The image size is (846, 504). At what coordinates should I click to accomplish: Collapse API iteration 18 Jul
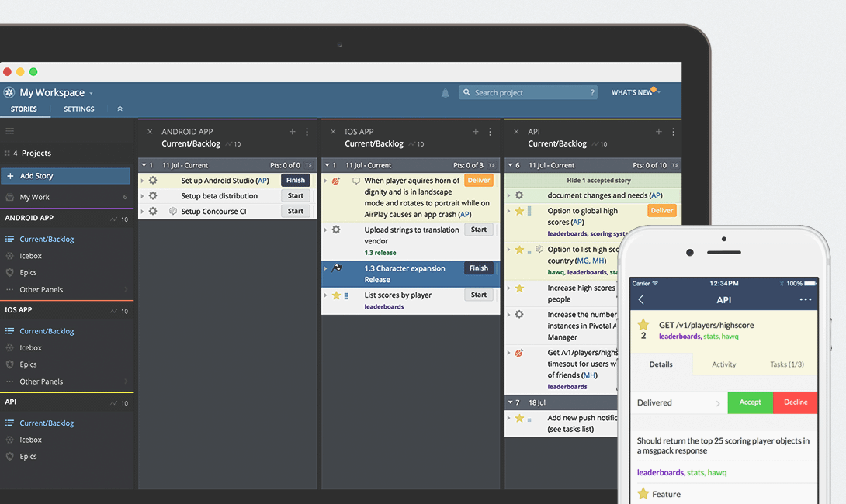coord(511,402)
